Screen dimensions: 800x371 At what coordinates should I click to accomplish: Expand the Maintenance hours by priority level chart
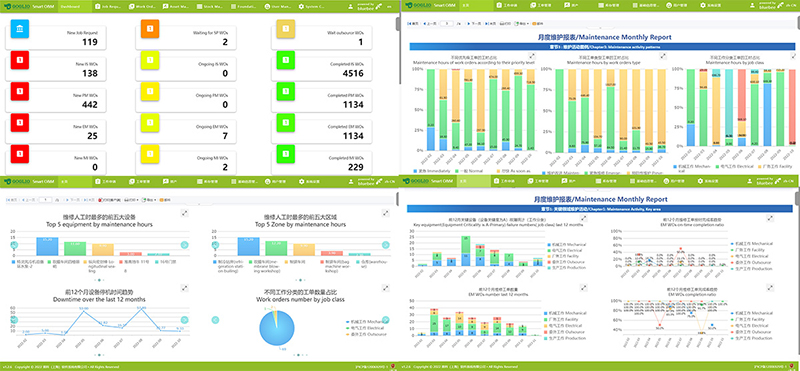(532, 57)
